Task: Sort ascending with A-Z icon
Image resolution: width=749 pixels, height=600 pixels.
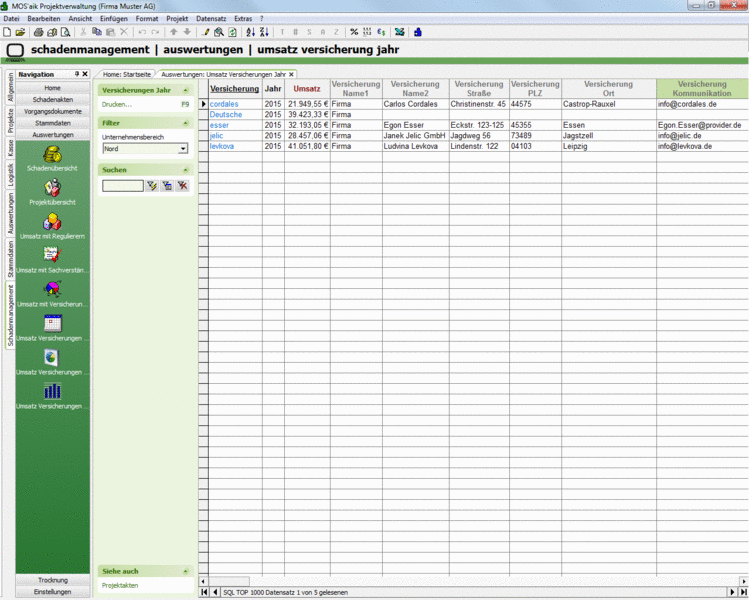Action: pos(250,32)
